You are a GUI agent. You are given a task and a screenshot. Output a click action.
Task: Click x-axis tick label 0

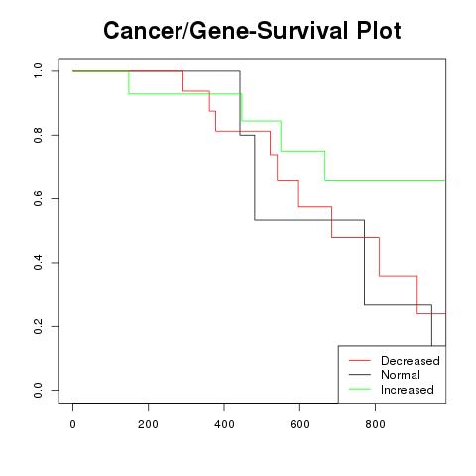(72, 424)
